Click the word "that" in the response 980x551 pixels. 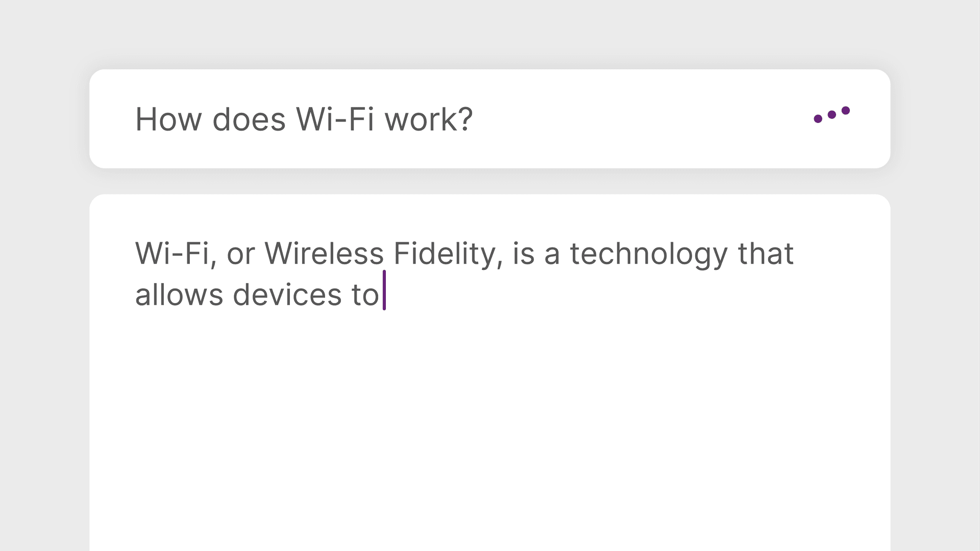click(x=766, y=254)
